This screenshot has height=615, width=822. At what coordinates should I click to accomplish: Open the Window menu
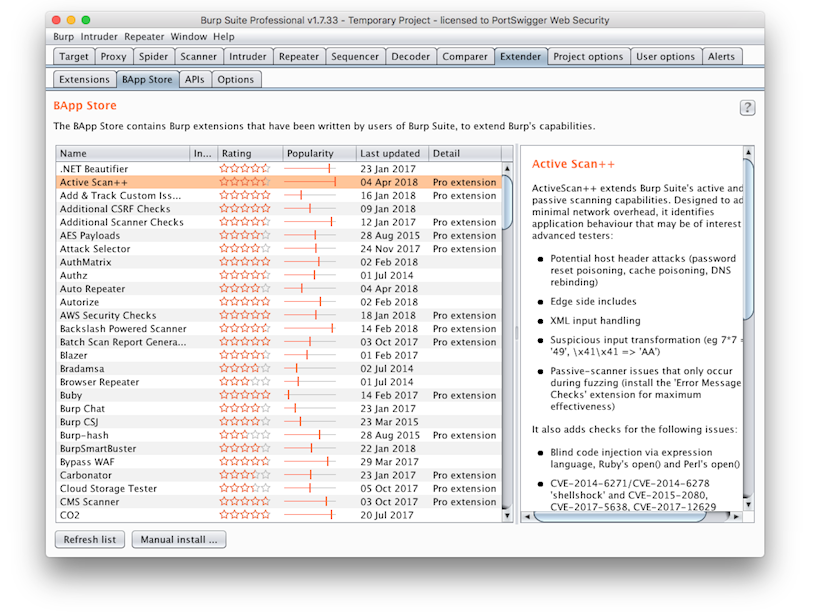coord(189,37)
